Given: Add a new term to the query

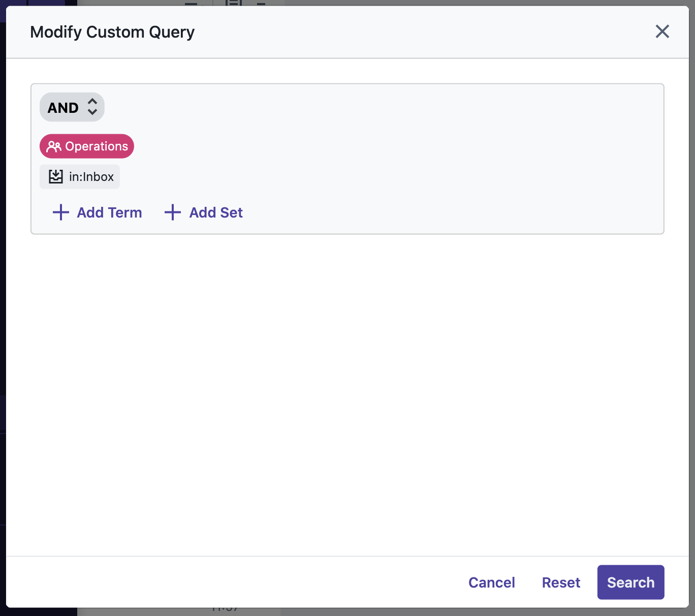Looking at the screenshot, I should coord(98,212).
